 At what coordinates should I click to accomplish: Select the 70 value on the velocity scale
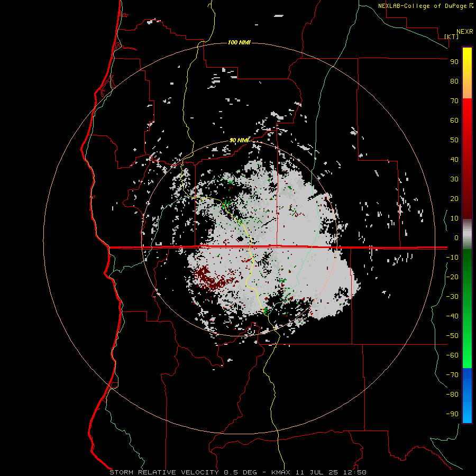454,101
